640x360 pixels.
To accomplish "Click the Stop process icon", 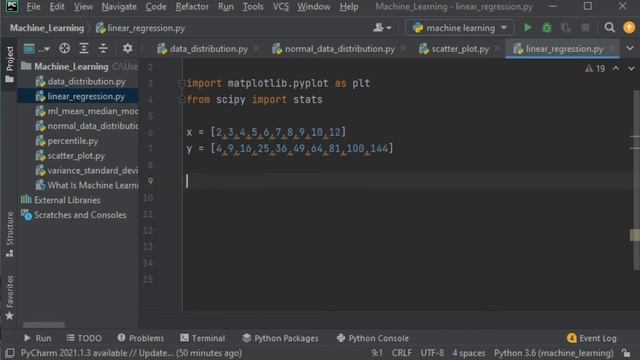I will [585, 28].
